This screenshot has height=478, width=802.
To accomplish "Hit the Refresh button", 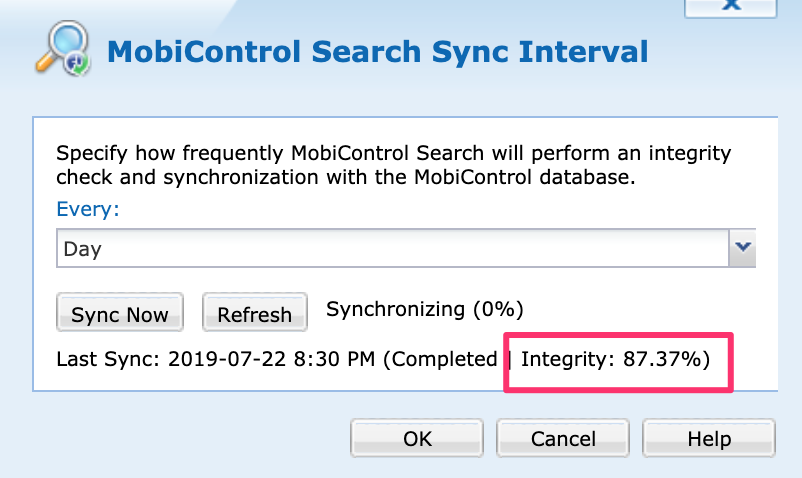I will click(254, 314).
